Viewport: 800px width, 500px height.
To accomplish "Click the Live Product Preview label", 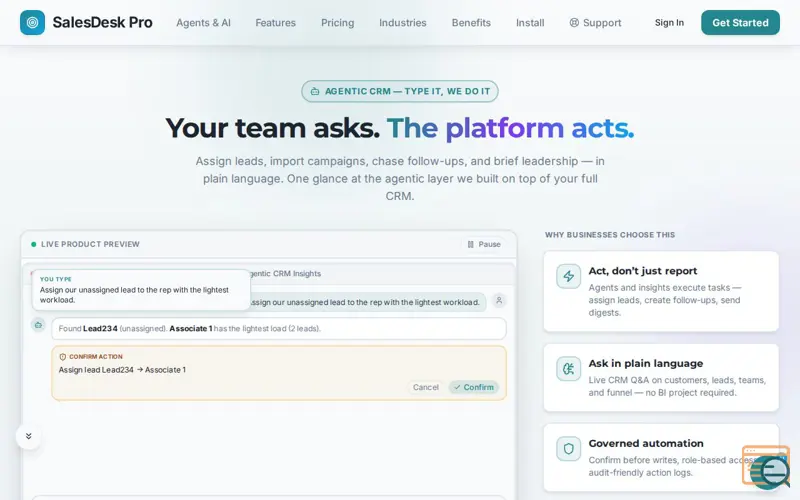I will click(x=90, y=244).
